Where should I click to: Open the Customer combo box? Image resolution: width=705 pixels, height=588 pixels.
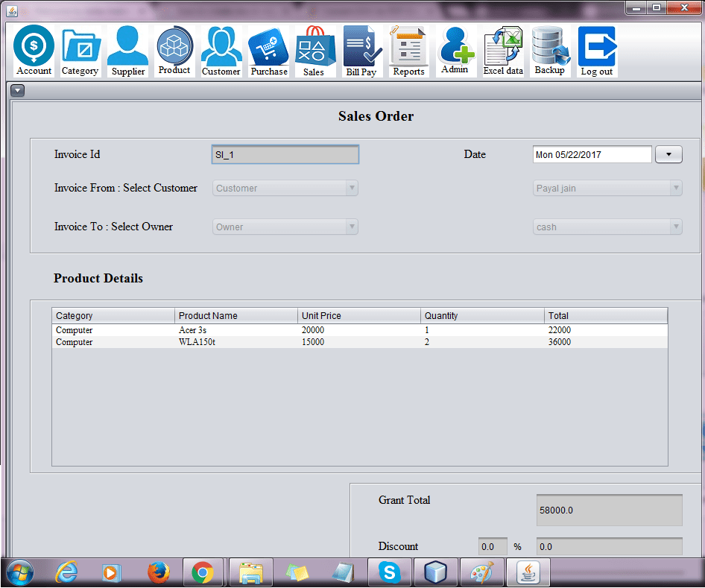pos(285,188)
